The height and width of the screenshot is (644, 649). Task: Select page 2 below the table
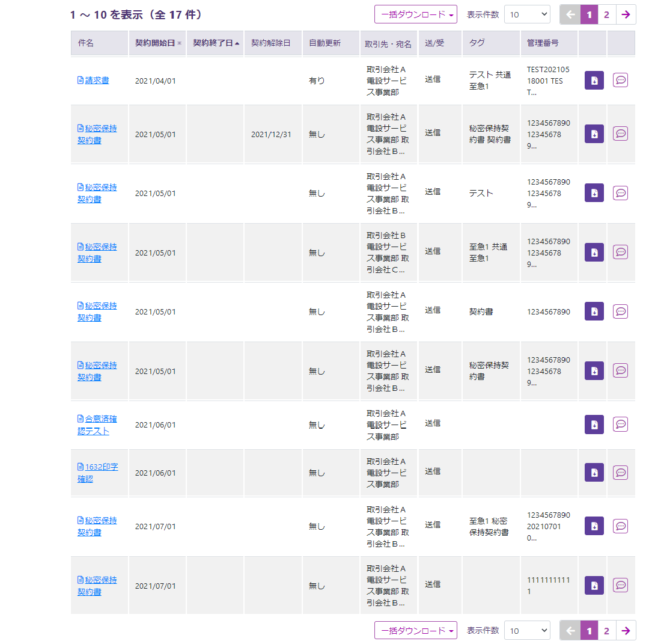click(x=607, y=631)
